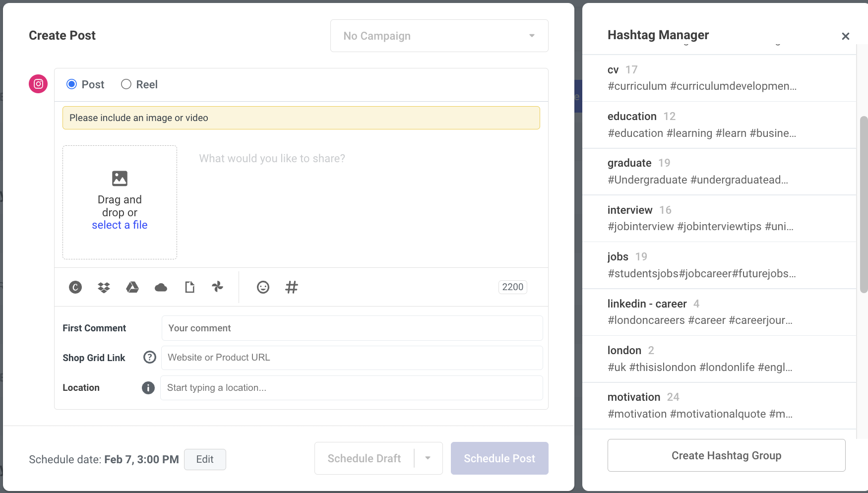Type in the First Comment field

pyautogui.click(x=352, y=328)
